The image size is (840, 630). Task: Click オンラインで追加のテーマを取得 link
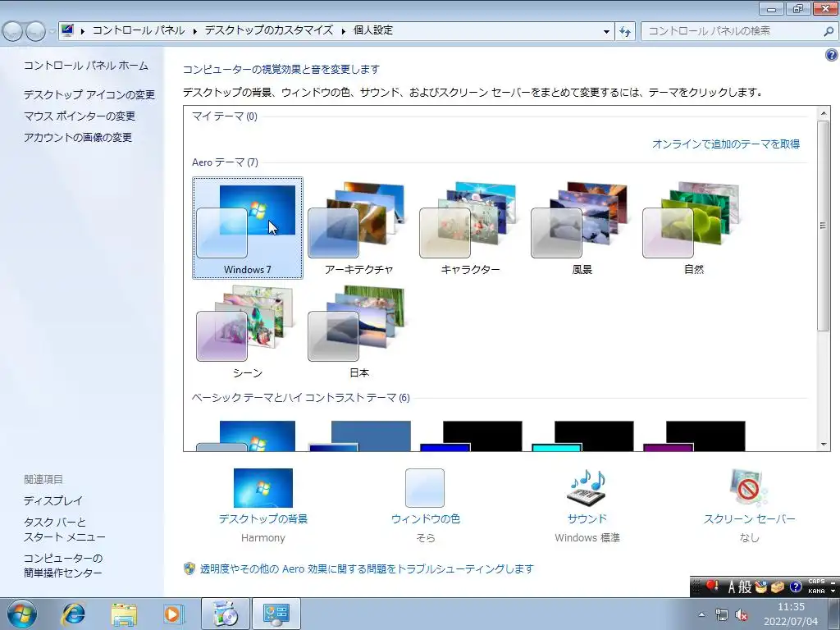(x=726, y=144)
